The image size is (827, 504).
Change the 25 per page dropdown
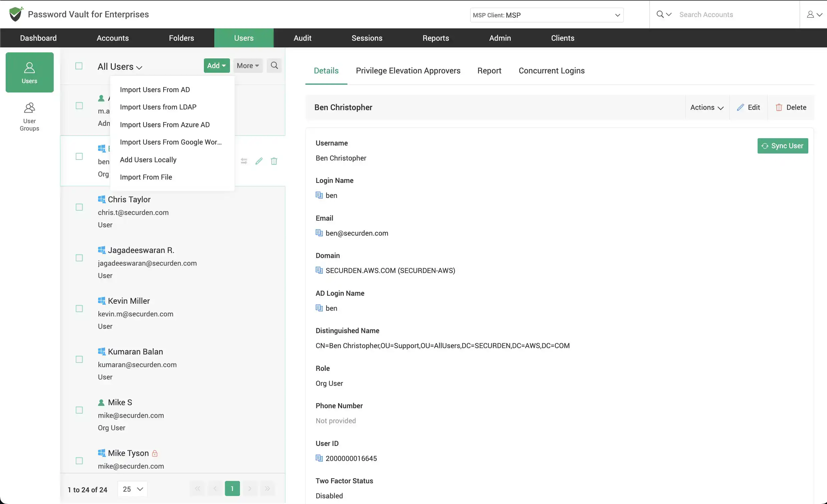(132, 489)
